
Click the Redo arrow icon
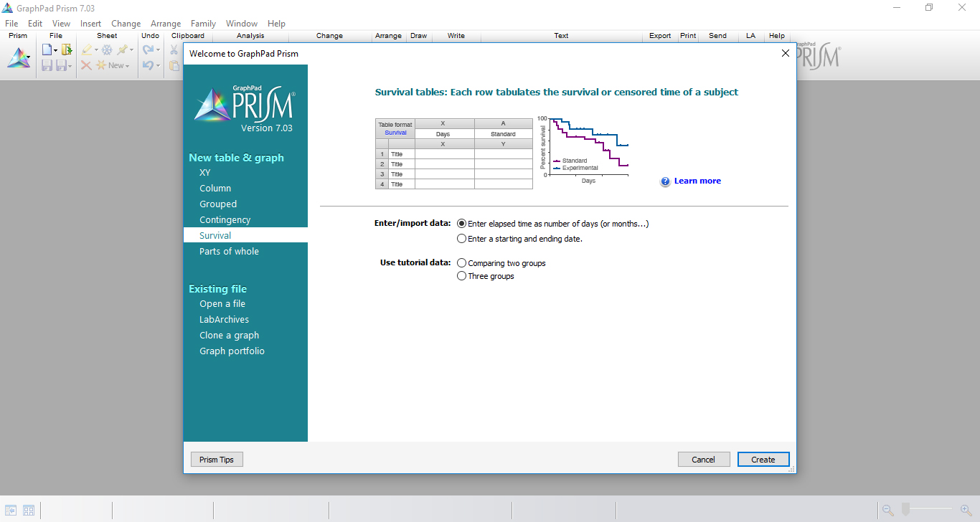pos(149,49)
